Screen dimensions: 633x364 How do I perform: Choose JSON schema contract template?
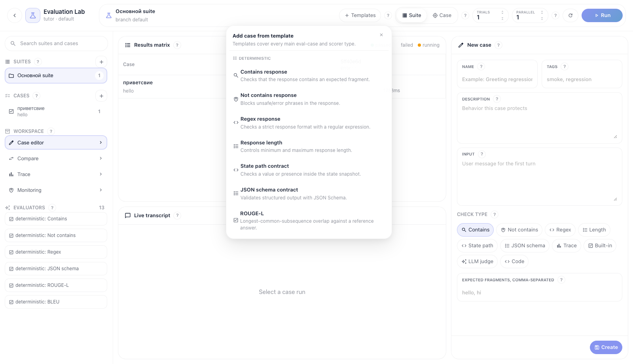(x=309, y=194)
